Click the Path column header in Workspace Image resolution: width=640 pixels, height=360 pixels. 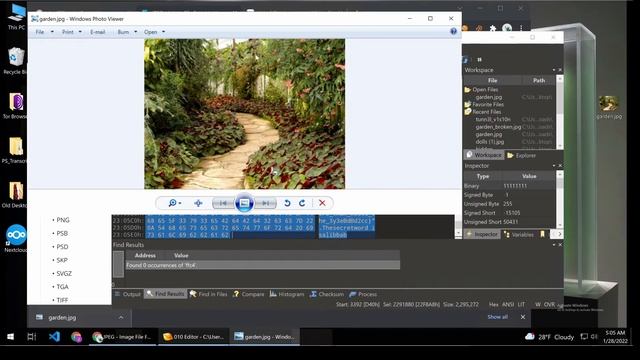pyautogui.click(x=538, y=80)
